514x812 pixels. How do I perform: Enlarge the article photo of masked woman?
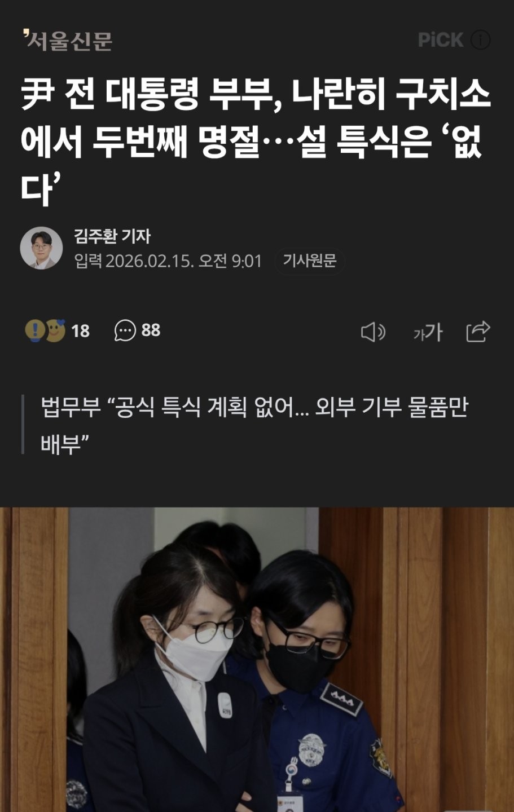click(x=257, y=660)
